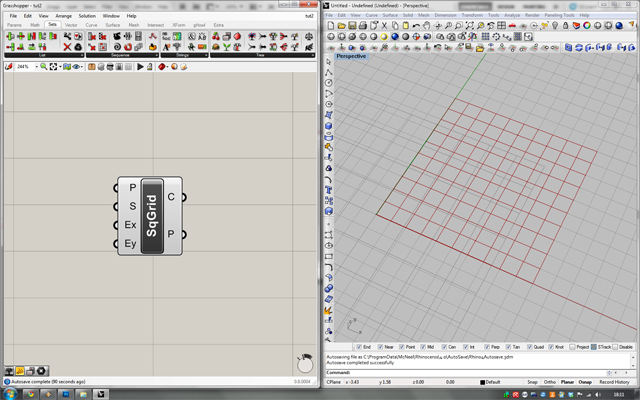The image size is (640, 400).
Task: Click Grasshopper spiral sequence component icon
Action: click(x=117, y=47)
